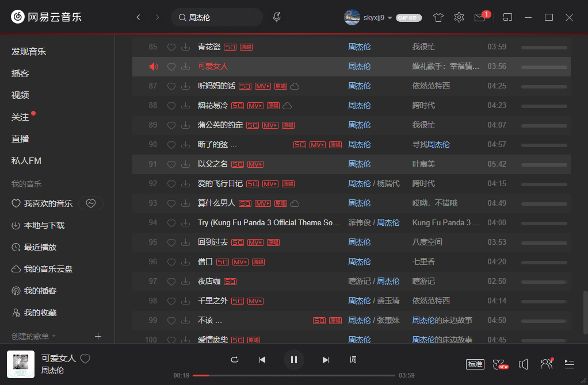Like the song 回到过去
The height and width of the screenshot is (385, 588).
171,242
